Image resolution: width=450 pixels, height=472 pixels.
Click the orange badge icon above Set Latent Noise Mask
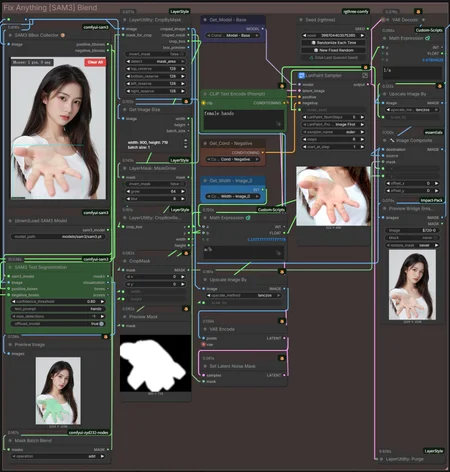(x=282, y=358)
